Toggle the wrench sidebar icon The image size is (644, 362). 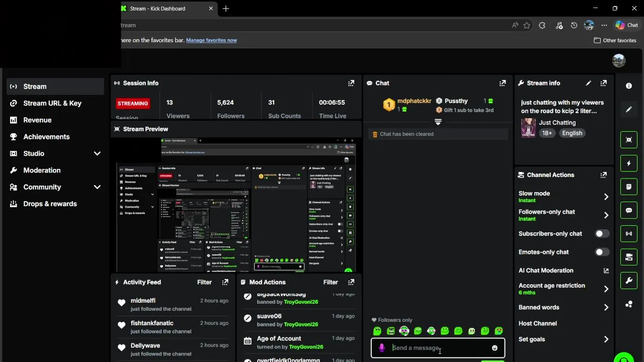[x=629, y=281]
